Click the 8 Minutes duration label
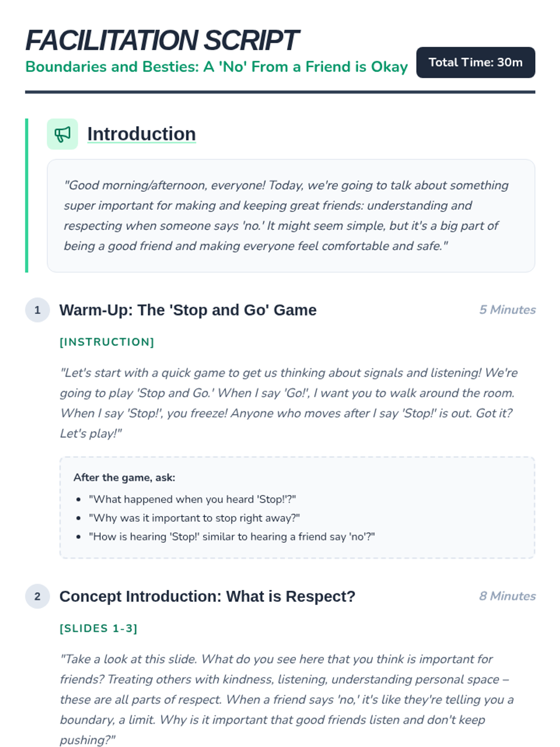 click(x=507, y=596)
